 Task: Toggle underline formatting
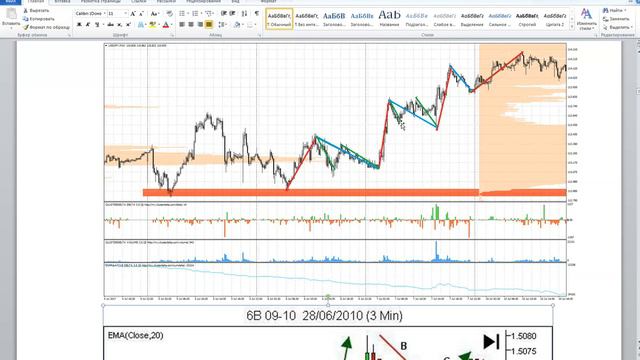point(98,25)
